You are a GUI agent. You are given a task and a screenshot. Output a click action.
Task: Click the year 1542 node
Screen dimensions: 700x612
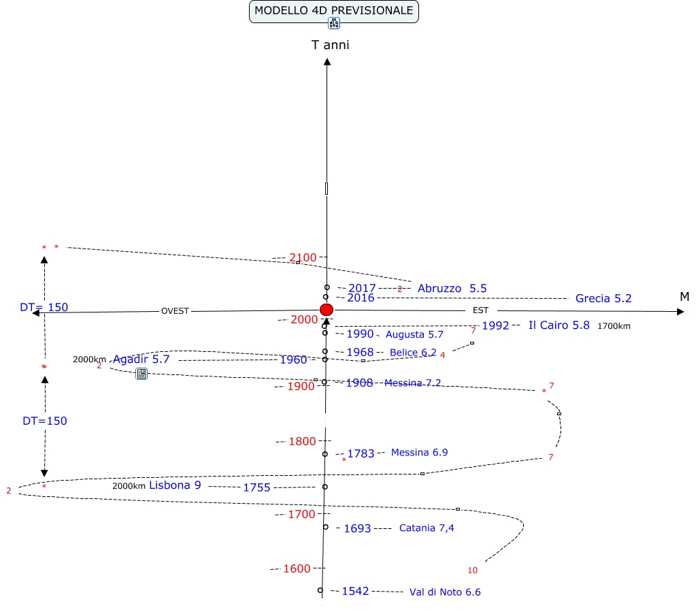(x=355, y=592)
